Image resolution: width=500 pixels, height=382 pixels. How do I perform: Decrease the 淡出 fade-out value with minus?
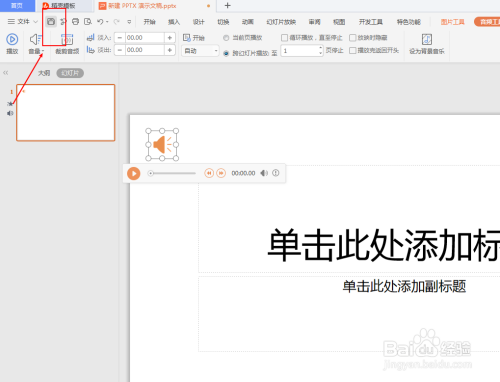[120, 50]
